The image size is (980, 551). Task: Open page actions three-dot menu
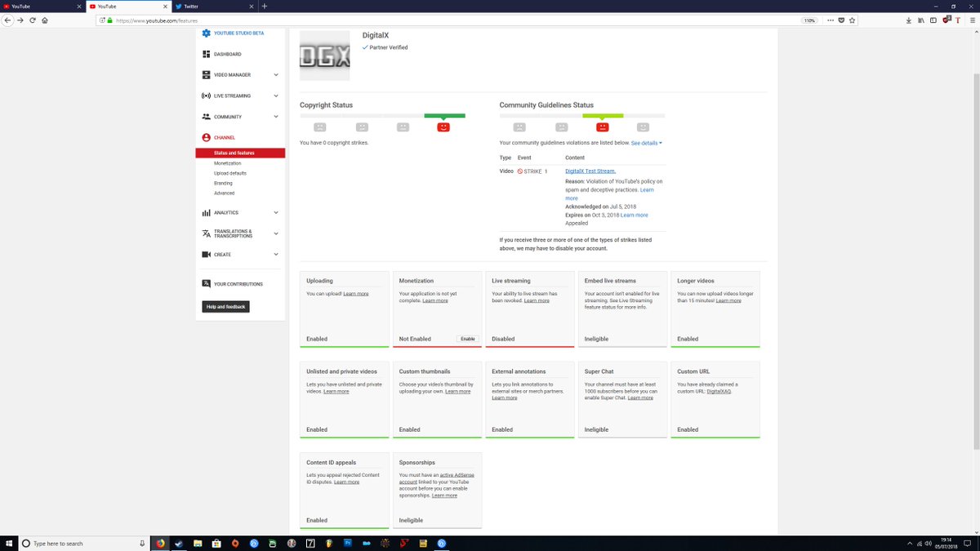coord(830,20)
